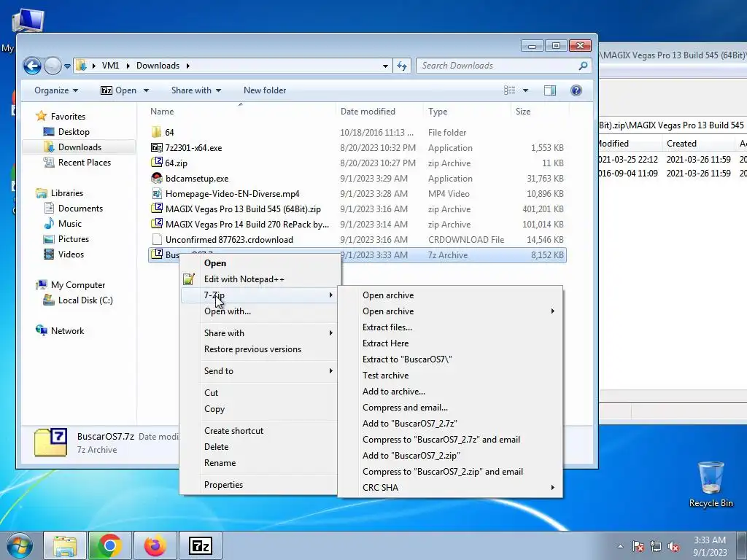Image resolution: width=747 pixels, height=560 pixels.
Task: Open Pictures library in sidebar
Action: [x=73, y=238]
